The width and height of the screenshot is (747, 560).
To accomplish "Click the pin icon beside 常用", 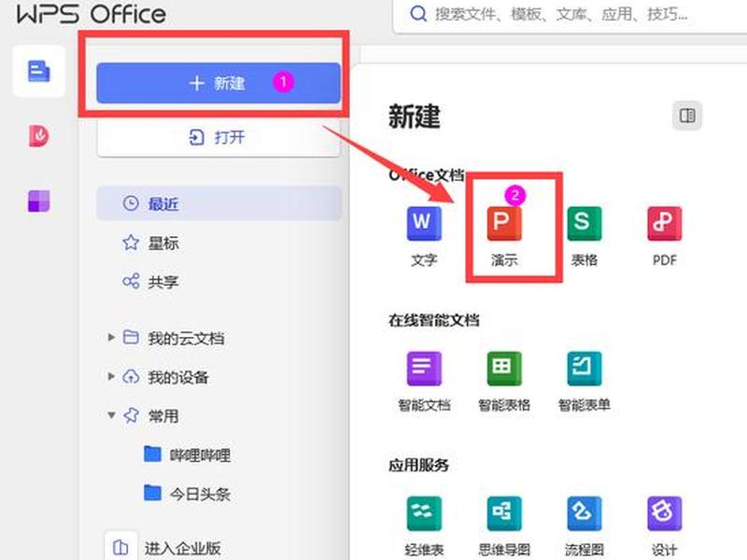I will 131,415.
